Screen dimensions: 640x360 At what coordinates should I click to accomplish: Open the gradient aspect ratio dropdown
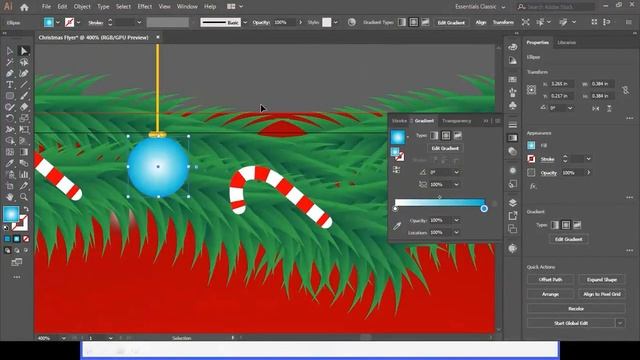tap(456, 184)
